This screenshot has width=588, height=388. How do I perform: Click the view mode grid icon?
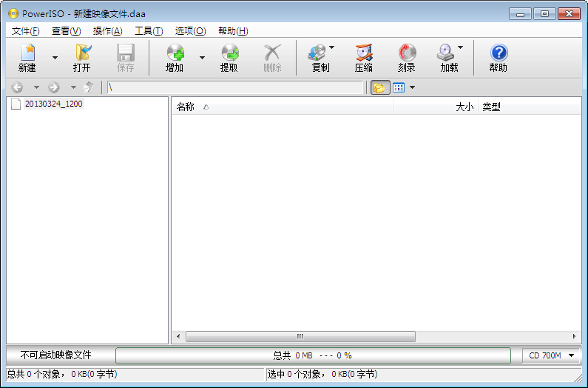tap(399, 87)
